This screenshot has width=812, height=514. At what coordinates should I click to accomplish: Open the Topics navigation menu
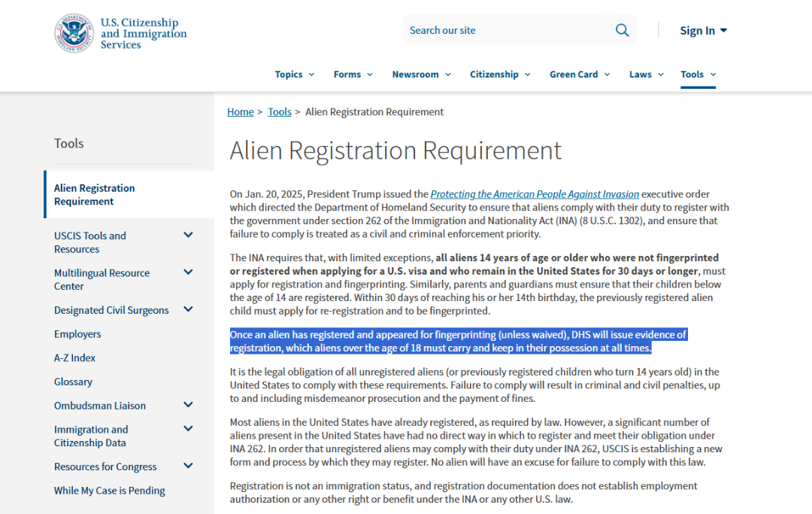coord(294,75)
